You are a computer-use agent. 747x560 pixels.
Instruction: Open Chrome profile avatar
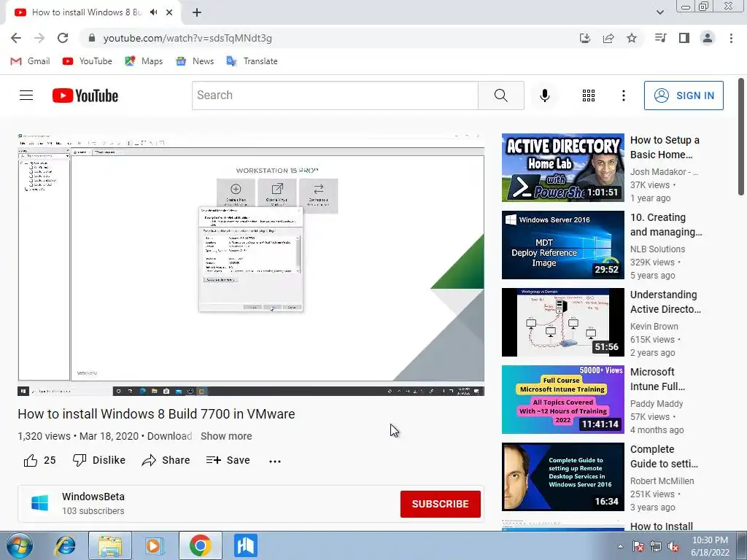(x=708, y=38)
